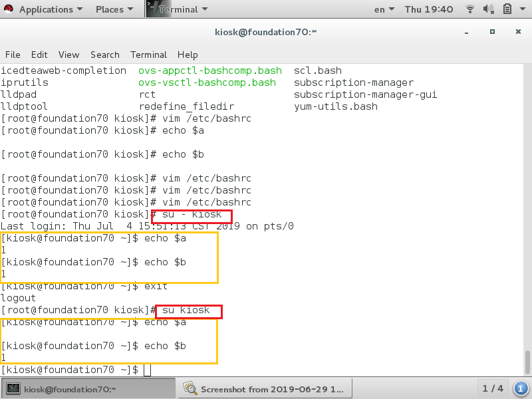
Task: Click the text redefine_filedir
Action: click(x=187, y=106)
